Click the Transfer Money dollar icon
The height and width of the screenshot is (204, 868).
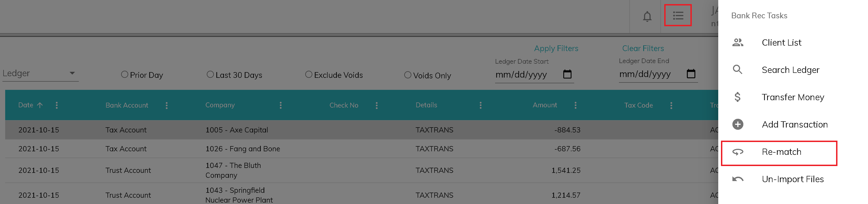pyautogui.click(x=738, y=97)
